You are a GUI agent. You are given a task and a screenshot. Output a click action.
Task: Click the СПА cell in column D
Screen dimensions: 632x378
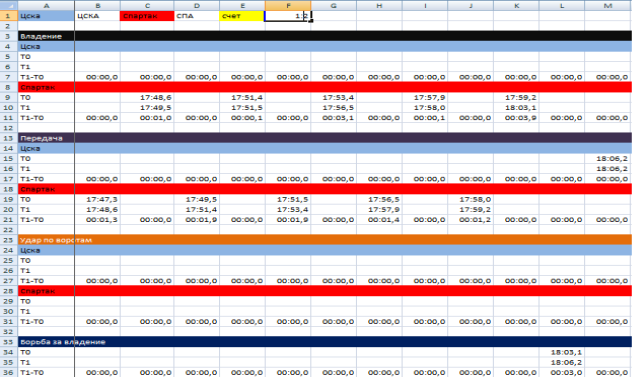pyautogui.click(x=197, y=16)
